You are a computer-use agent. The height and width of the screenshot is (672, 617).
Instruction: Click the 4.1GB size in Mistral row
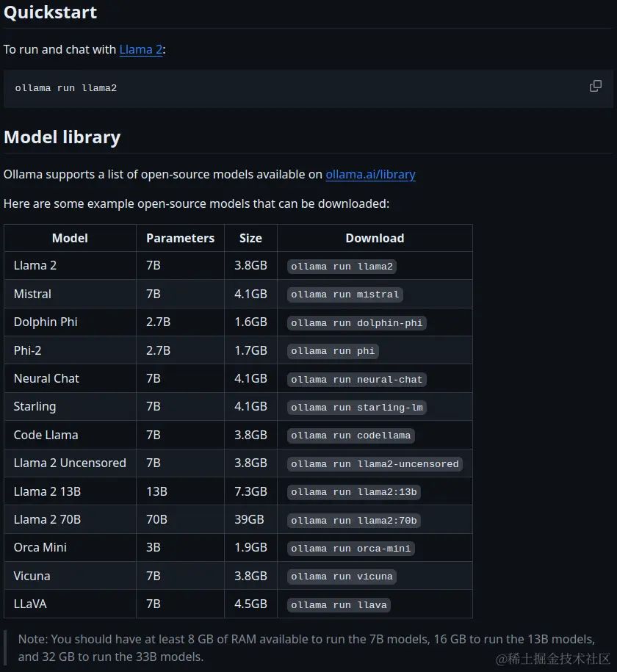point(250,294)
